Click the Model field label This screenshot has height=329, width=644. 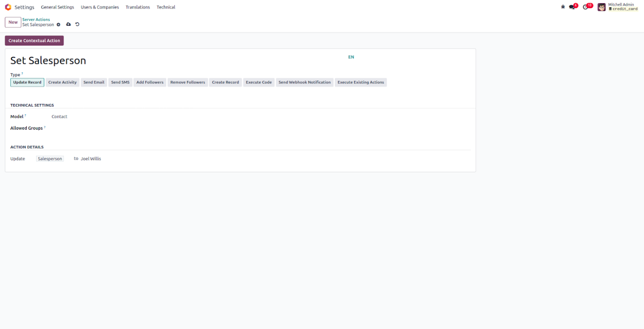point(17,117)
